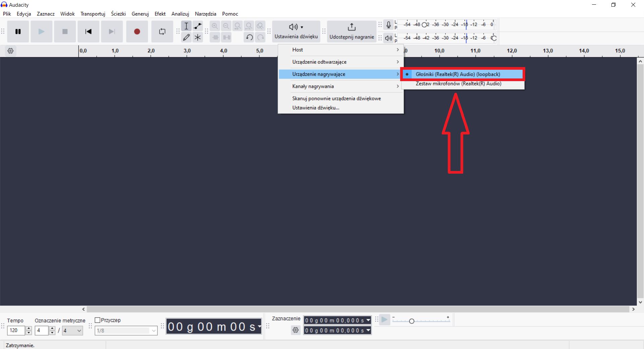644x349 pixels.
Task: Increase tempo with the up stepper arrow
Action: coord(29,329)
